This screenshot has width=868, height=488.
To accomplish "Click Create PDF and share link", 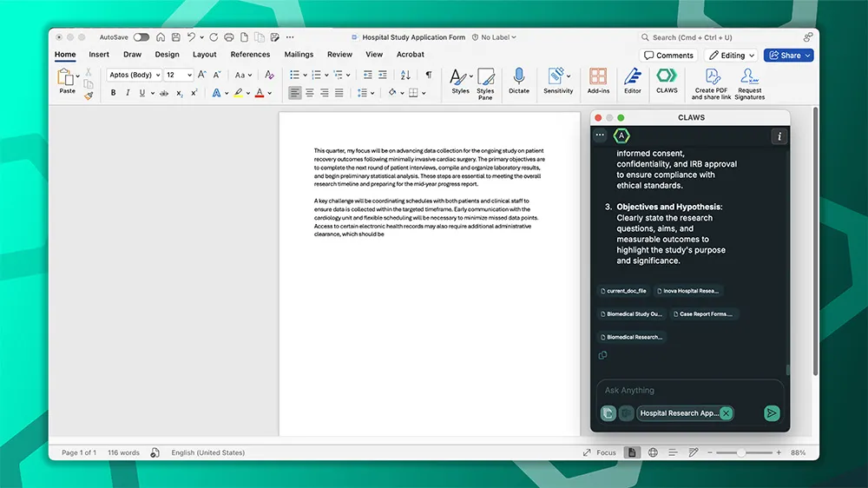I will point(711,84).
